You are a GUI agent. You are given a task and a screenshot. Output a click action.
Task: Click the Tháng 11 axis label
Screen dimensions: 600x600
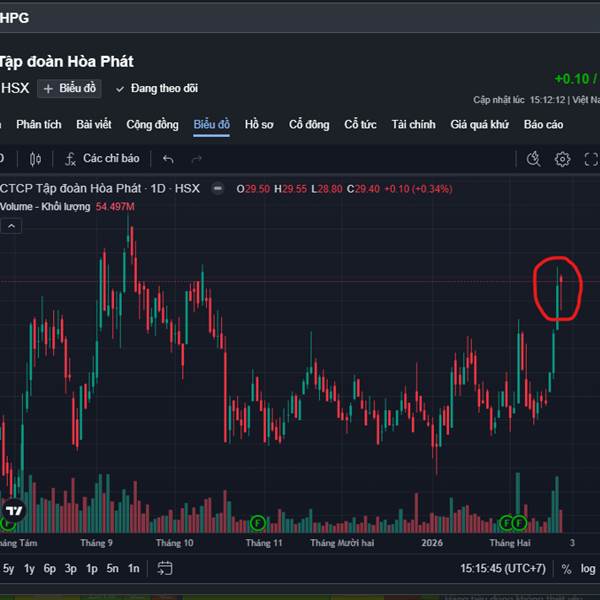[x=264, y=543]
